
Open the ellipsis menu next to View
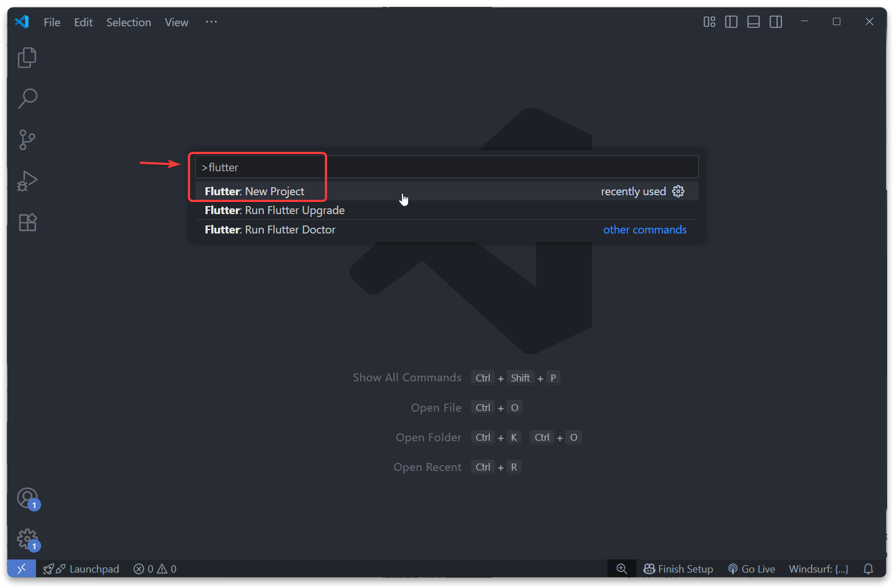tap(211, 22)
